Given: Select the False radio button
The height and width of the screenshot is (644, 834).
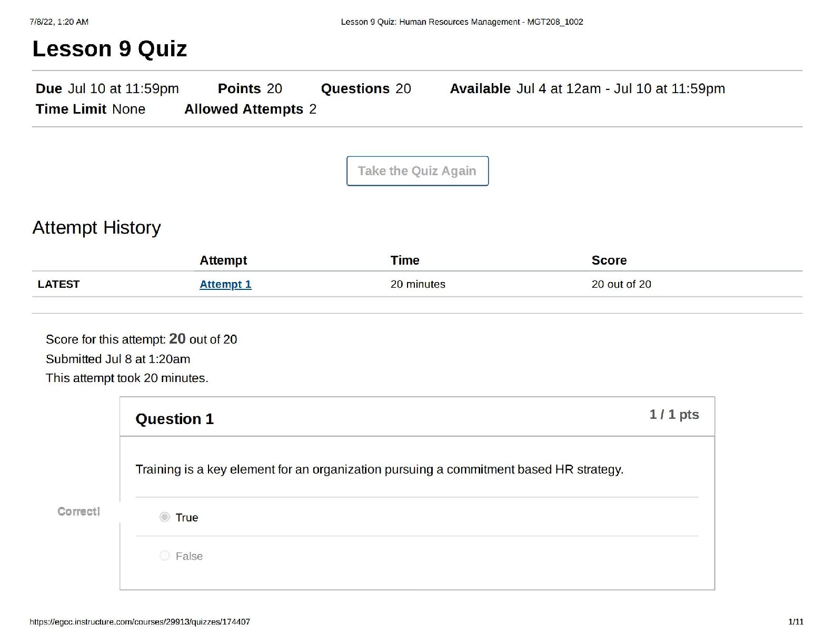Looking at the screenshot, I should tap(165, 556).
